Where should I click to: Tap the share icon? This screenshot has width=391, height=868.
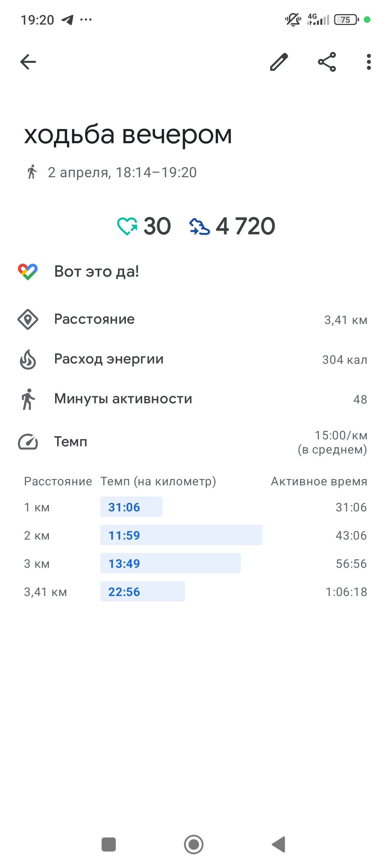(327, 62)
